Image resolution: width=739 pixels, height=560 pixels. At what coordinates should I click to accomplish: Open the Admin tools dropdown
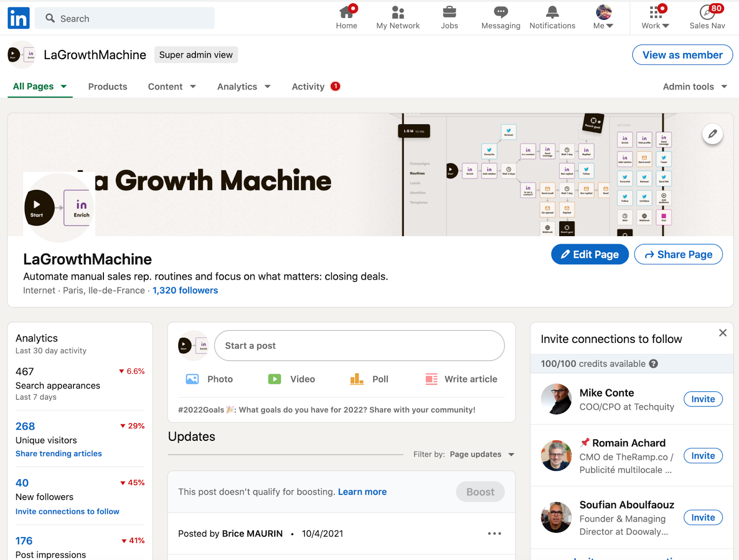point(695,86)
